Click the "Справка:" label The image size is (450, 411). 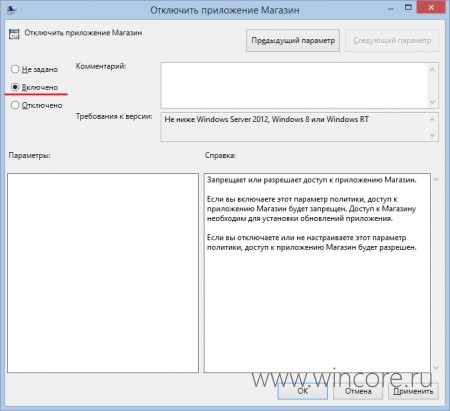tap(220, 155)
